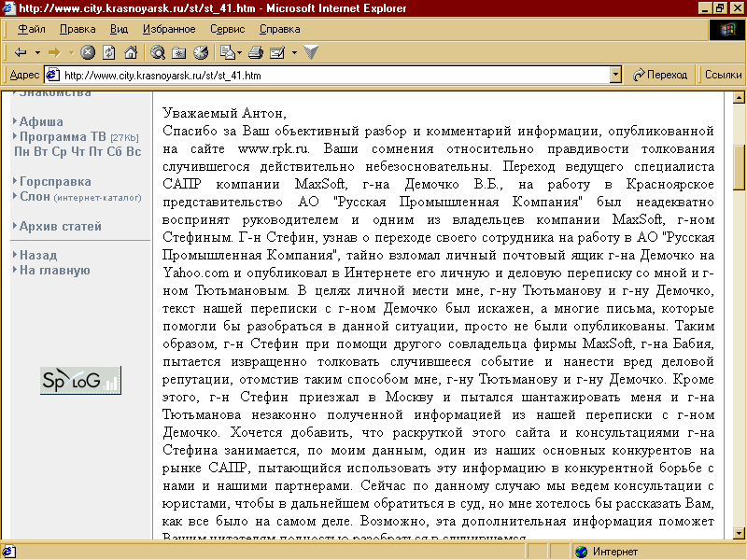Viewport: 747px width, 560px height.
Task: Follow the На главную link
Action: pos(55,270)
